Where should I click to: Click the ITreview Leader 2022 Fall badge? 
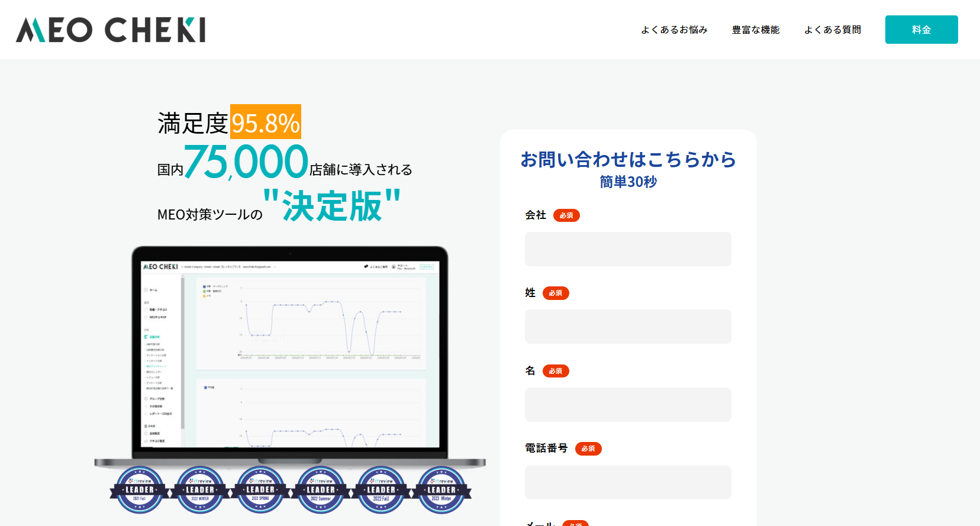tap(381, 490)
